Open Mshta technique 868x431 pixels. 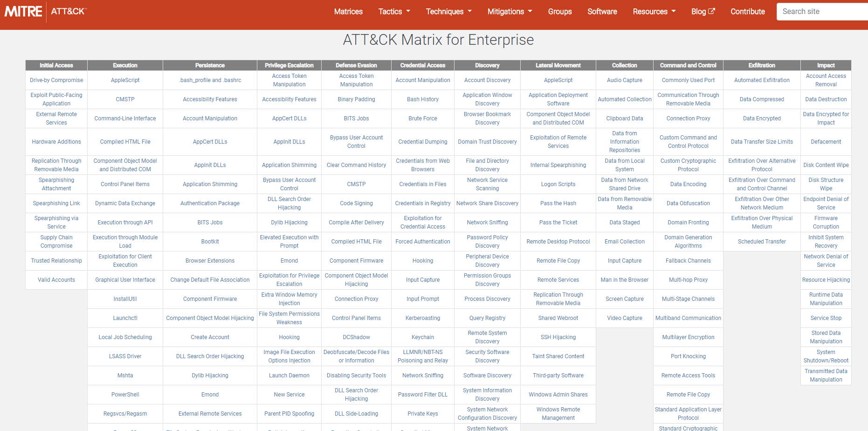pyautogui.click(x=125, y=375)
